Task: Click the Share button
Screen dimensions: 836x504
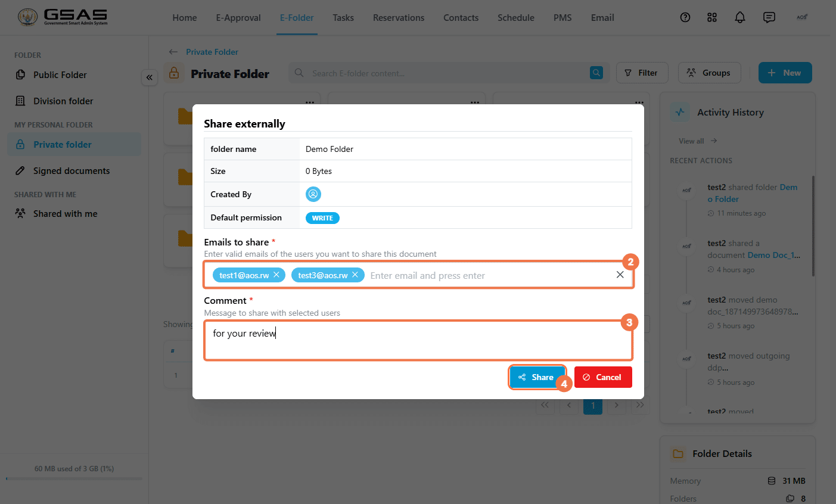Action: tap(537, 377)
